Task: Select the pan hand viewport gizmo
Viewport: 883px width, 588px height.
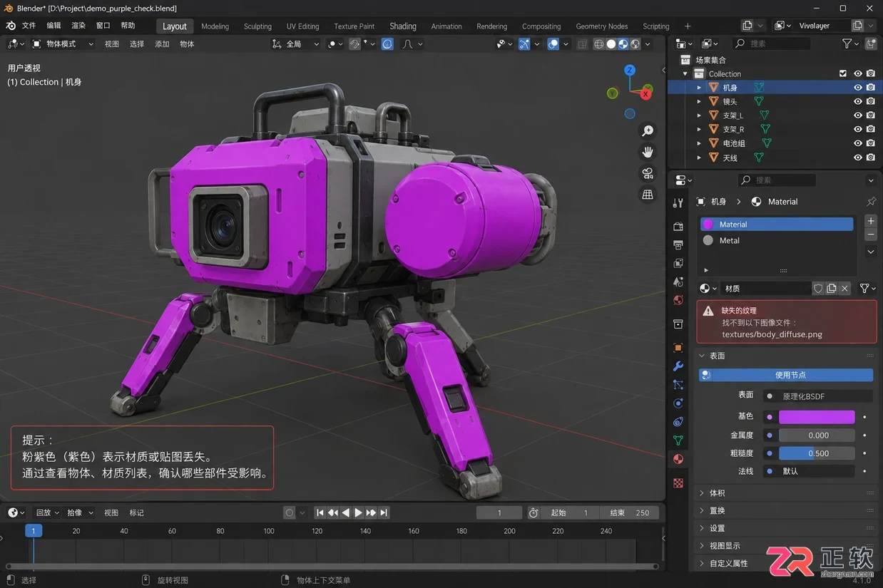Action: point(648,152)
